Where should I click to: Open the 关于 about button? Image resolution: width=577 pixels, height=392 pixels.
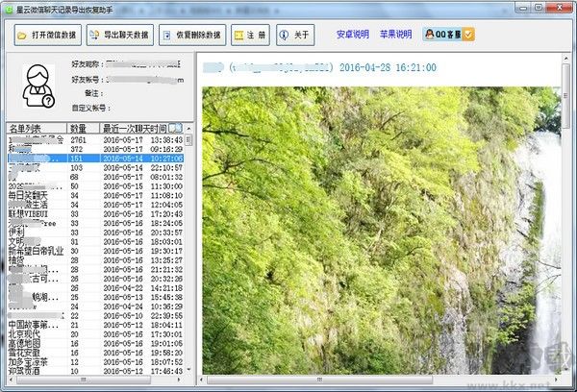295,35
